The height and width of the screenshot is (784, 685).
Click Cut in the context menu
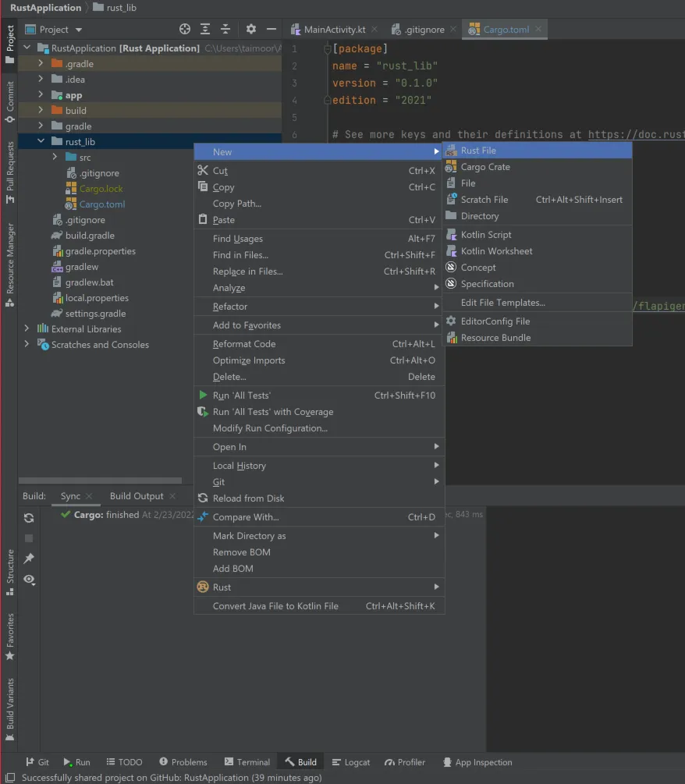click(319, 171)
